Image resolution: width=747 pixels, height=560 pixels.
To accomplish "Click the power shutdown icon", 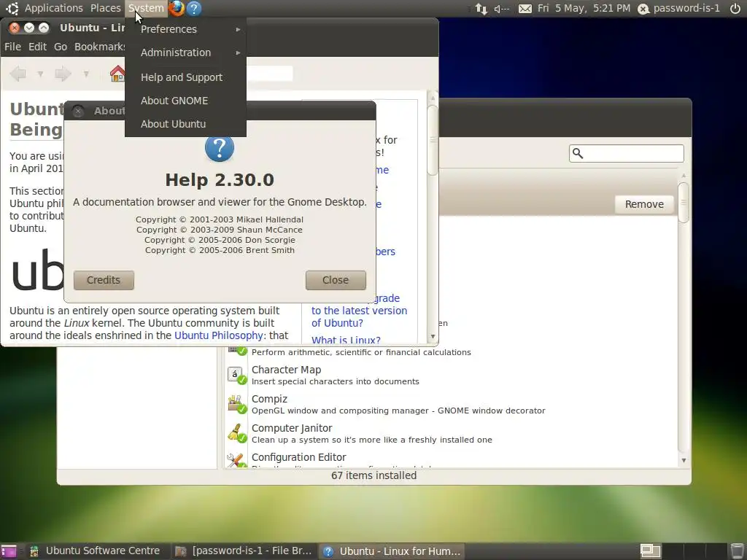I will [735, 8].
